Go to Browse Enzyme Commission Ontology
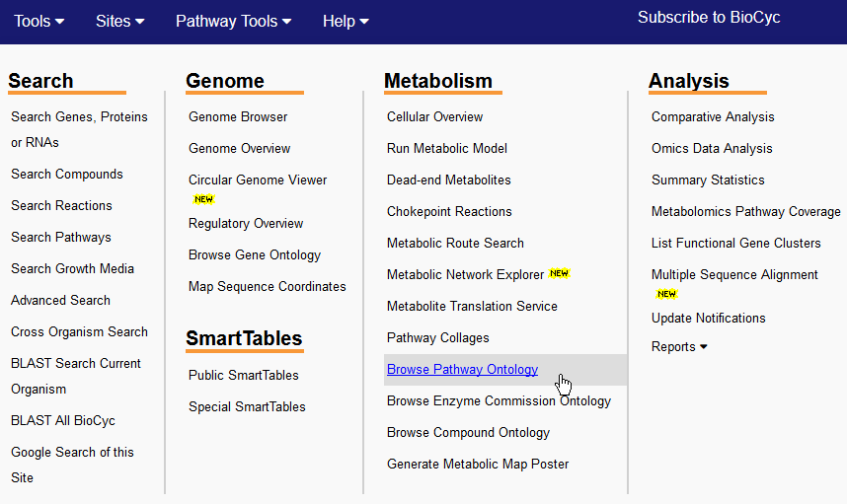The height and width of the screenshot is (504, 847). (x=499, y=401)
